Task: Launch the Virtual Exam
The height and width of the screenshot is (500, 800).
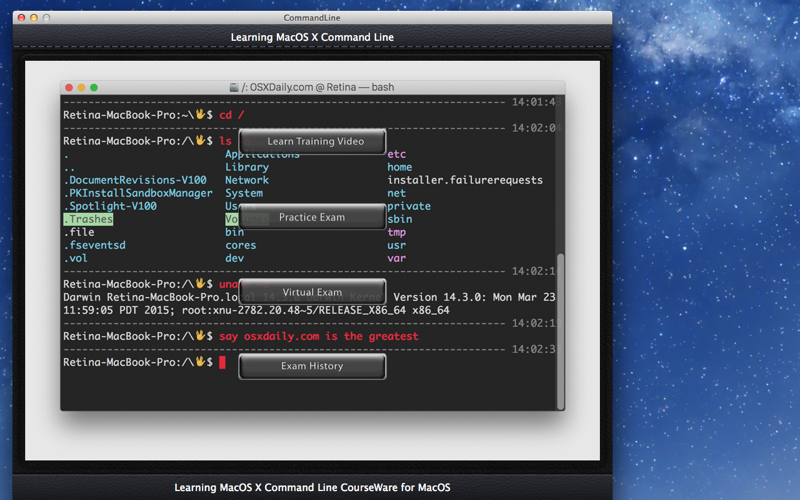Action: point(312,292)
